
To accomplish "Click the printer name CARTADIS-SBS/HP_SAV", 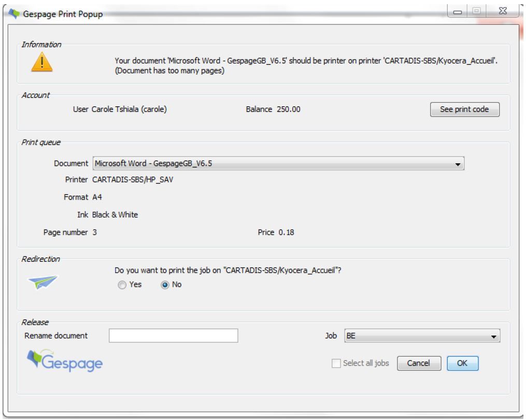I will tap(133, 180).
